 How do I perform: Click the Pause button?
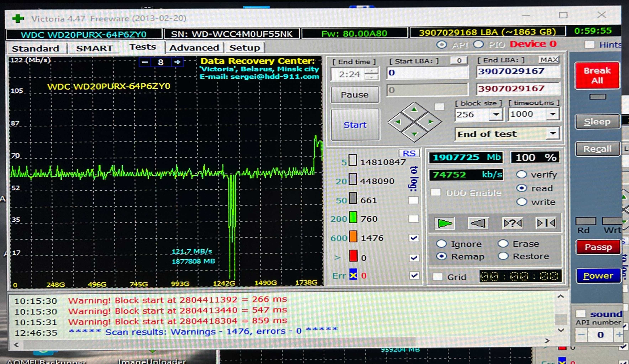point(355,95)
